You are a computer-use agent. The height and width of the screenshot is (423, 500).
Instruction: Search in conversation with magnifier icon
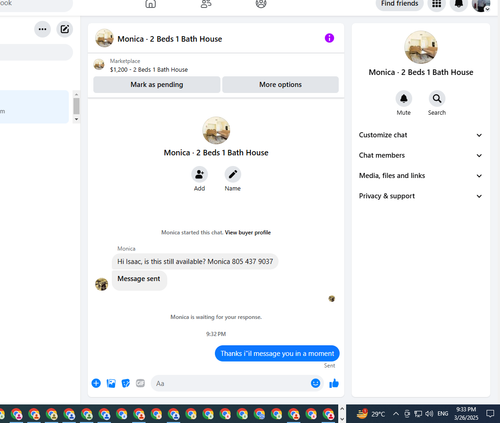coord(437,99)
